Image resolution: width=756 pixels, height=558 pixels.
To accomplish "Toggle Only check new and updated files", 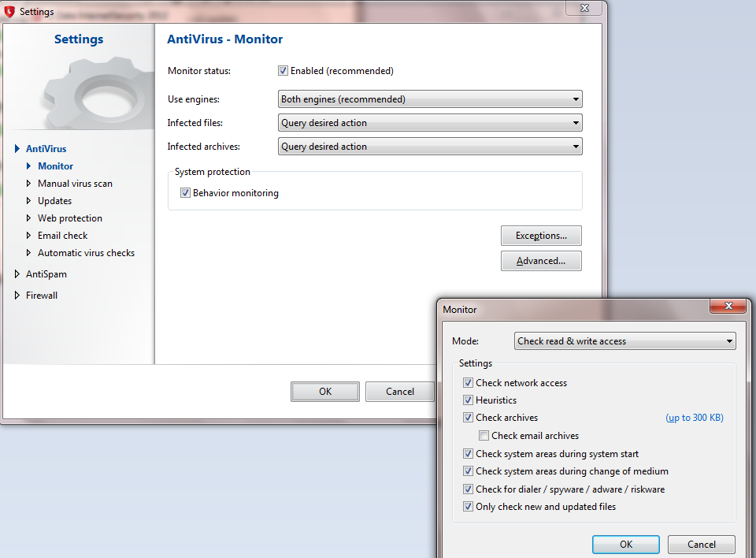I will (x=468, y=506).
